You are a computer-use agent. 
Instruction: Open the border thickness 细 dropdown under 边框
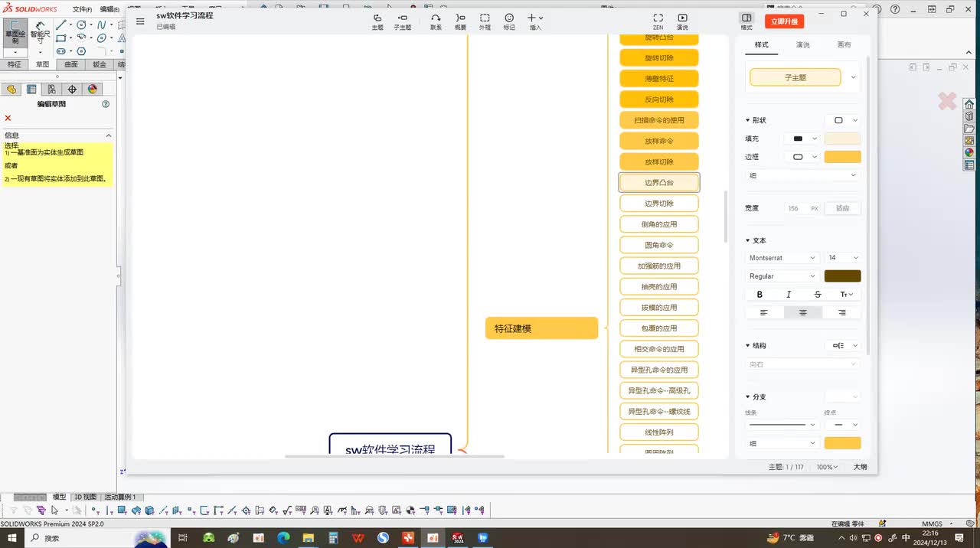coord(802,175)
